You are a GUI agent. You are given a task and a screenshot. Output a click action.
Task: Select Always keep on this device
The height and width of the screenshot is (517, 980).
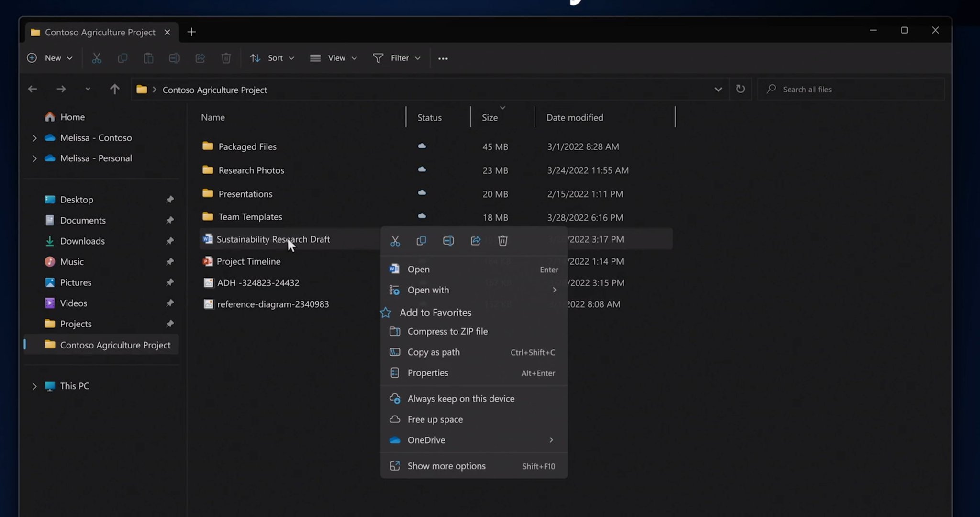(x=460, y=399)
